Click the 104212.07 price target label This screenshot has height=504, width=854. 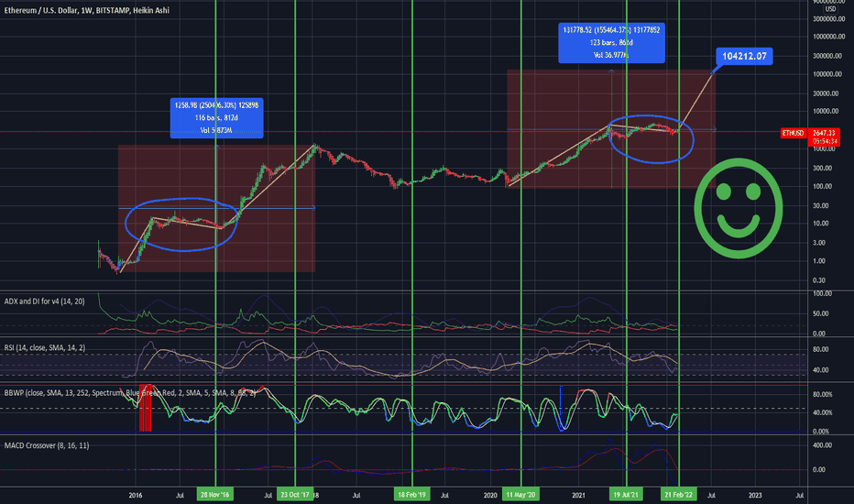[744, 56]
